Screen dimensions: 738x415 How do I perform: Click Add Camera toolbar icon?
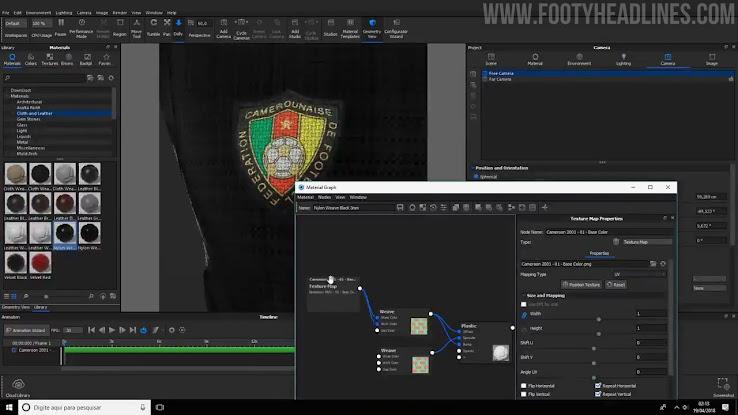click(224, 28)
